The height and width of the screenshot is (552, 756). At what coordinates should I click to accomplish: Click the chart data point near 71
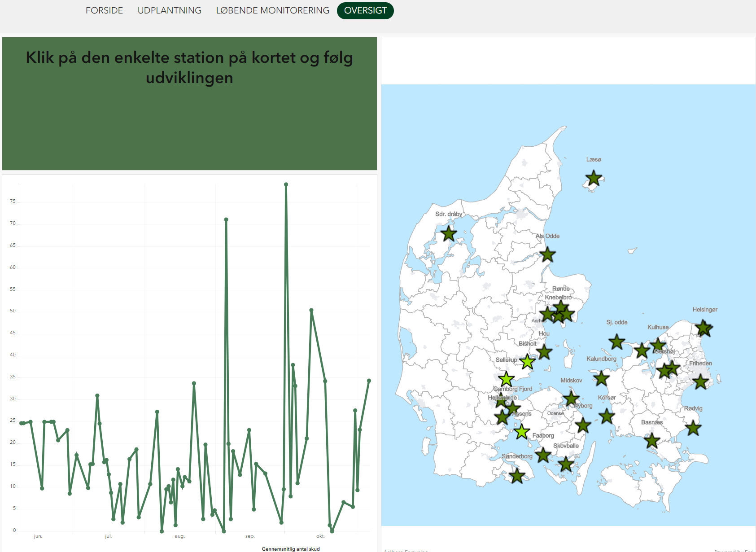tap(226, 219)
